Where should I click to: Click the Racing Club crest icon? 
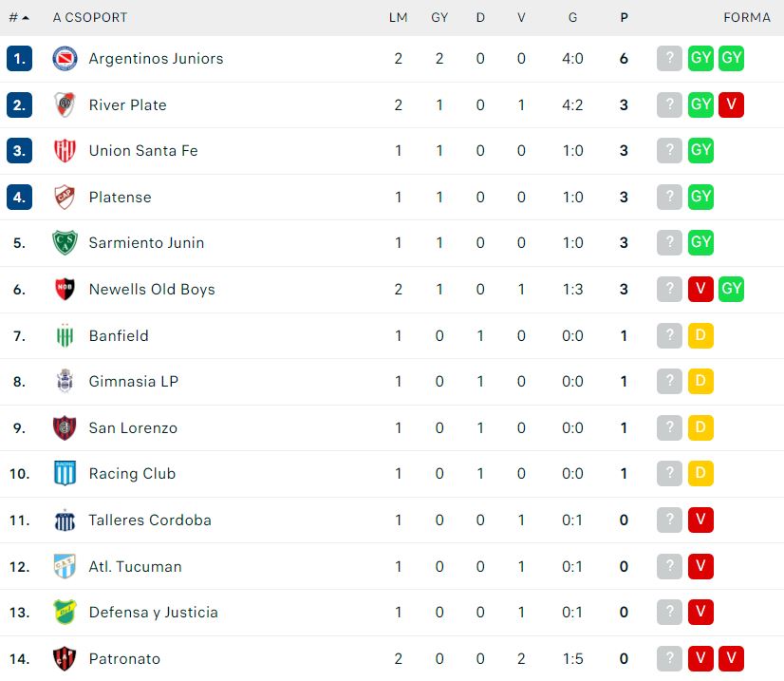[65, 473]
